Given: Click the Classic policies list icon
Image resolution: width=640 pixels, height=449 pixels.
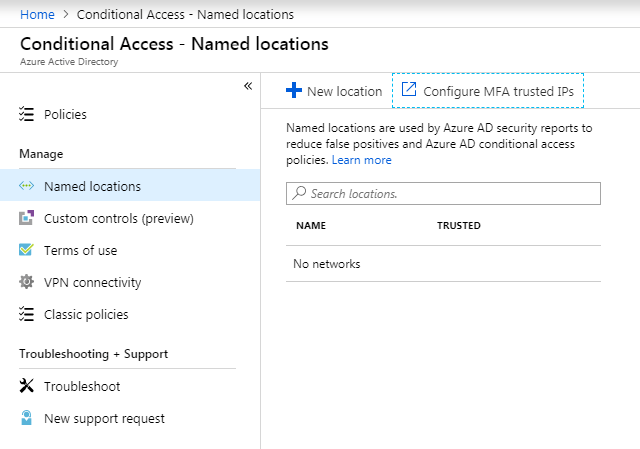Looking at the screenshot, I should point(27,314).
